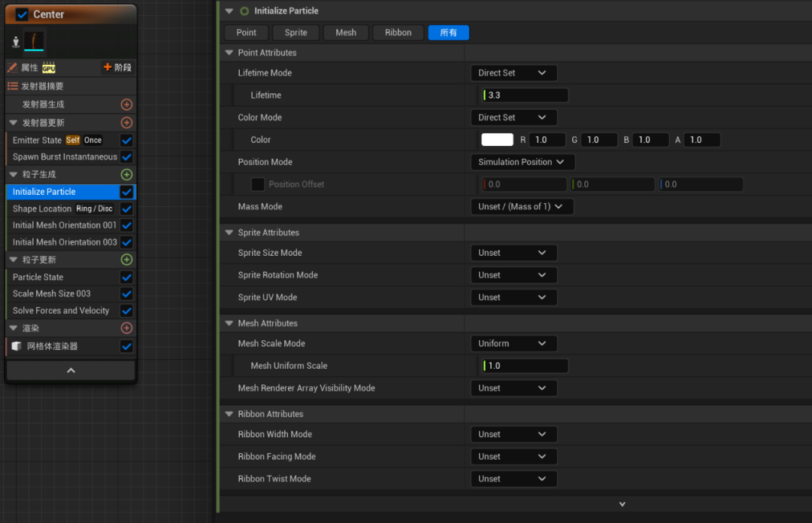Disable the Shape Location module
This screenshot has width=812, height=523.
click(126, 209)
